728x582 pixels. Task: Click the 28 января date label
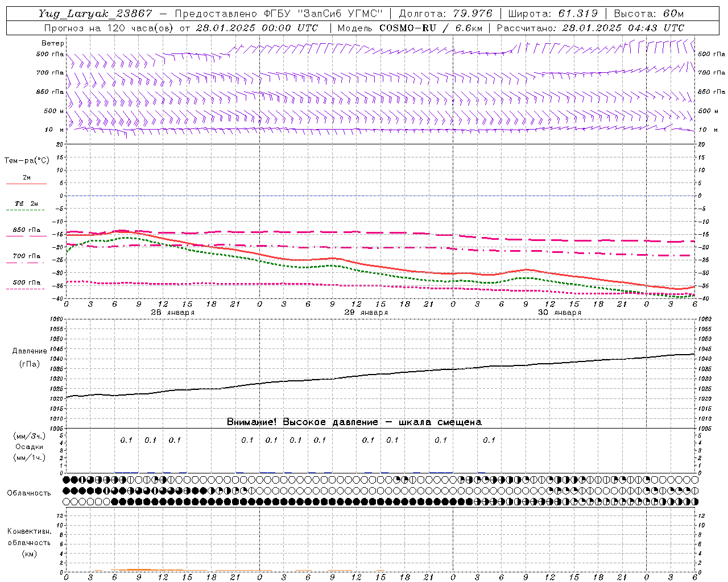(173, 313)
